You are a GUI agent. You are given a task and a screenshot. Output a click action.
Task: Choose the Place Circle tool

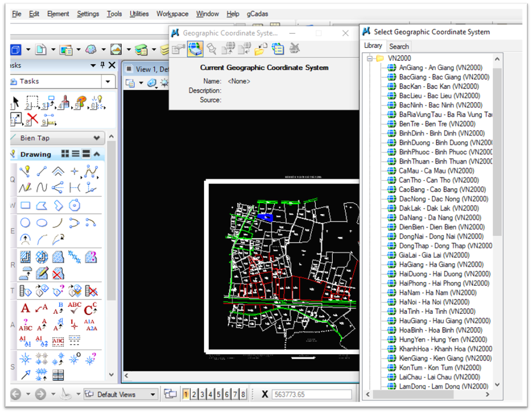click(x=25, y=223)
